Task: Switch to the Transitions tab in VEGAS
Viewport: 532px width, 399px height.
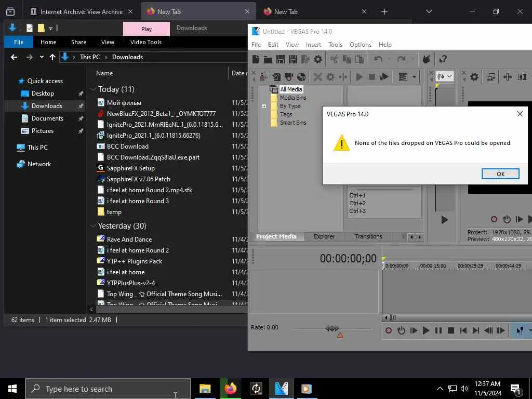Action: click(x=368, y=236)
